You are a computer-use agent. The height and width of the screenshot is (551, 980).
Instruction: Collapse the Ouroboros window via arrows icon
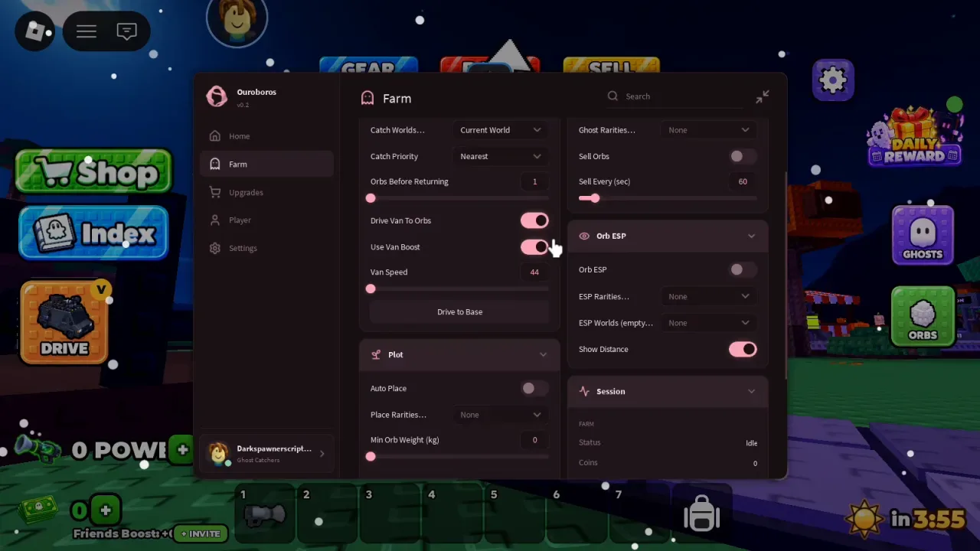(763, 96)
